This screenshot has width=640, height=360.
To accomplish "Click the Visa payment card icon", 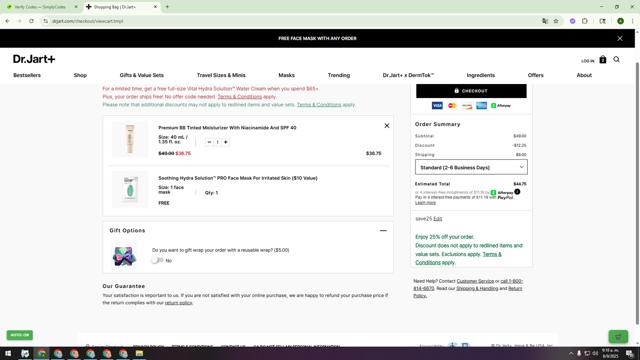I will tap(437, 106).
